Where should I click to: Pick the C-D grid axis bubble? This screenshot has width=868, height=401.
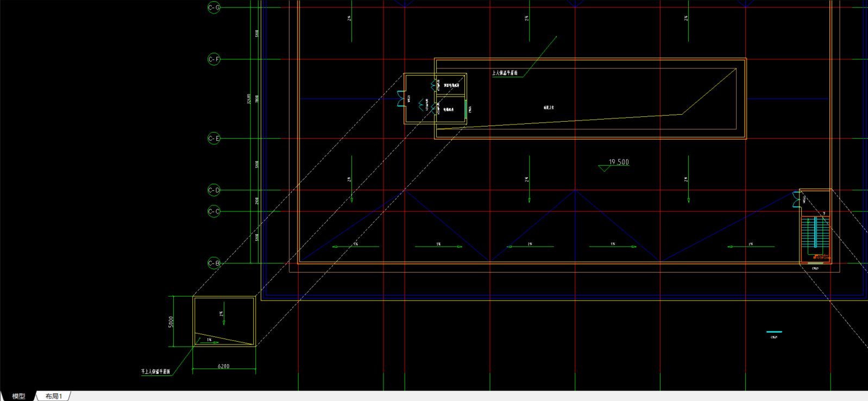pos(214,190)
